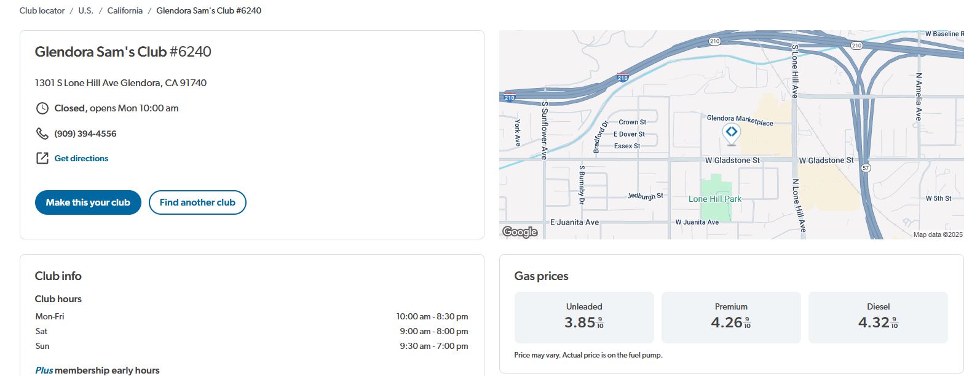Open the California breadcrumb link
The width and height of the screenshot is (980, 376).
[125, 10]
